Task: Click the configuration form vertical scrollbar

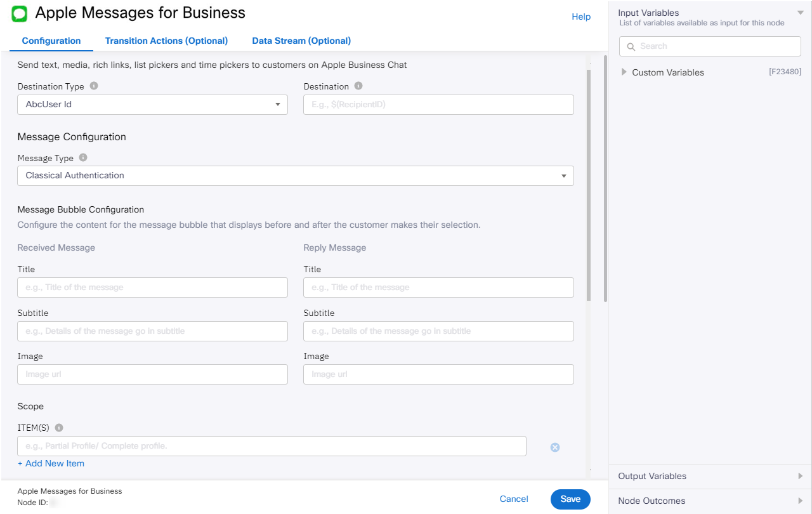Action: pyautogui.click(x=588, y=185)
